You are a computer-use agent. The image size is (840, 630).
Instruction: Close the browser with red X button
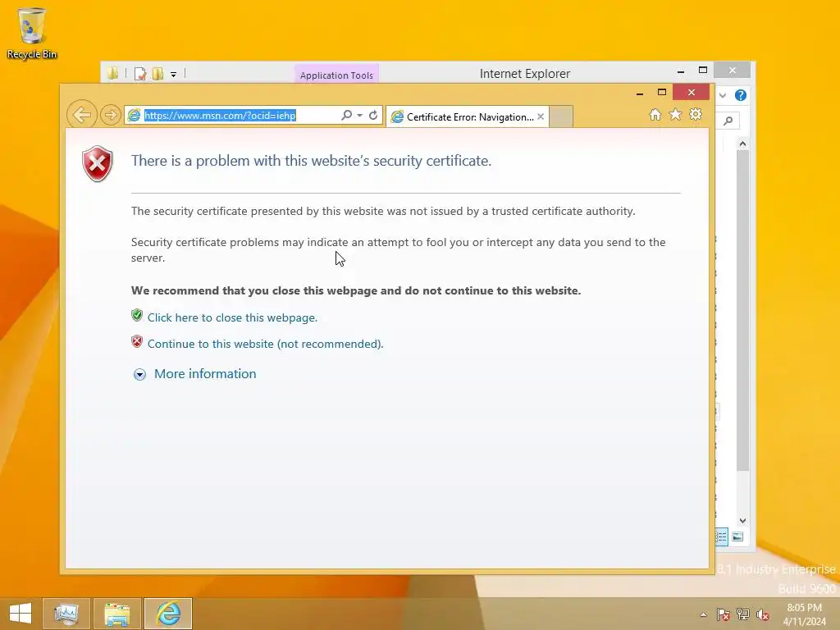click(x=691, y=93)
